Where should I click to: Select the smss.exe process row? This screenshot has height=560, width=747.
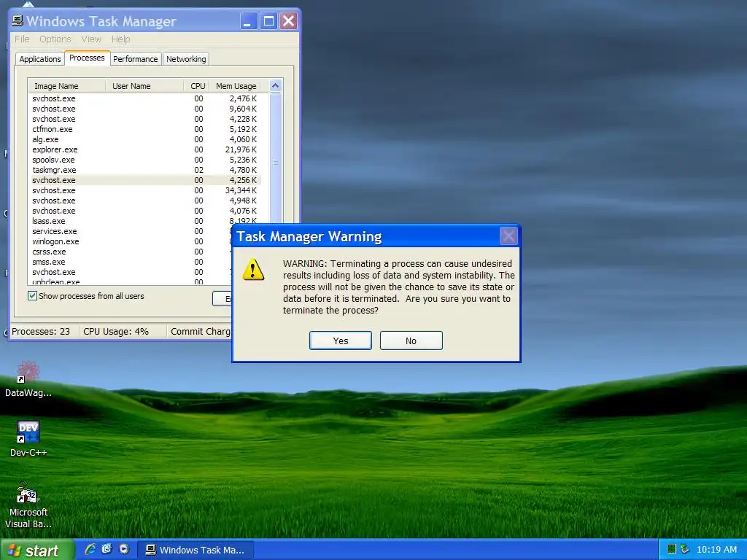(131, 262)
